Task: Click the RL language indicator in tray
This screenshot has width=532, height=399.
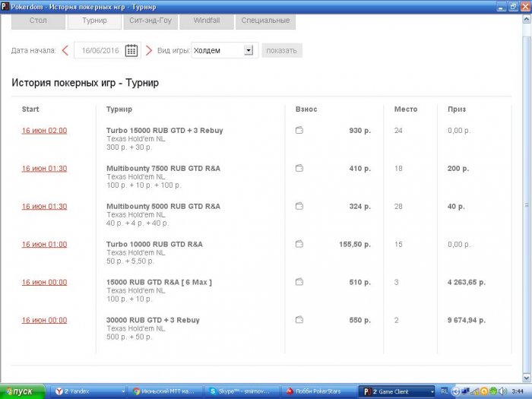Action: 444,391
